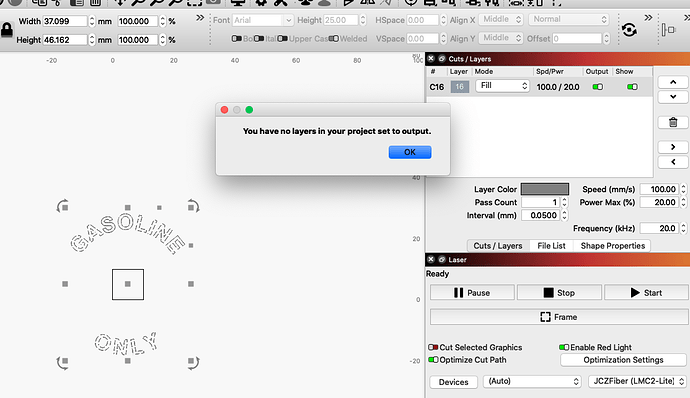Open the JCZFiber device dropdown
The image size is (690, 398).
pos(638,381)
